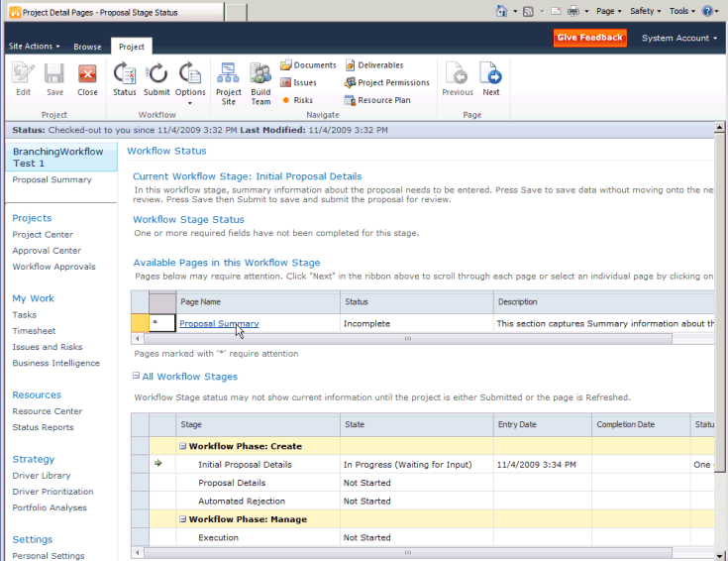Select the Project ribbon tab
This screenshot has width=728, height=561.
[x=132, y=47]
